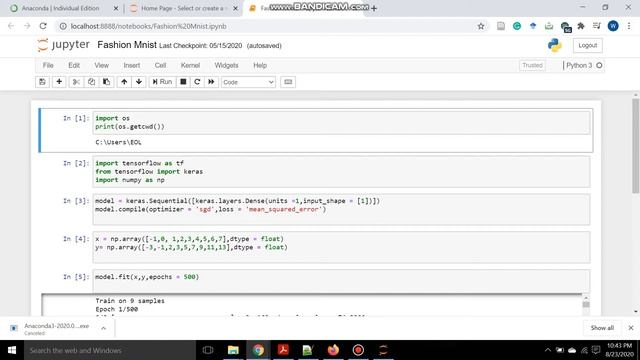The height and width of the screenshot is (360, 640).
Task: Open Firefox from the taskbar
Action: [x=333, y=350]
